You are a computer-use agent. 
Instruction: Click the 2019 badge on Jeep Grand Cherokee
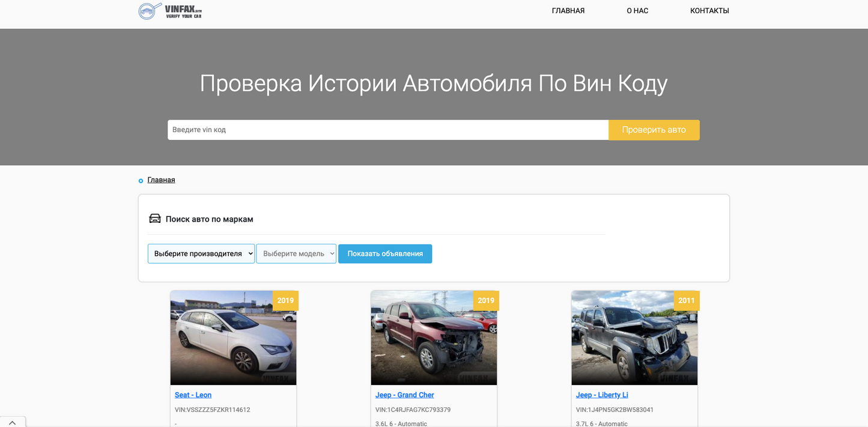tap(486, 300)
